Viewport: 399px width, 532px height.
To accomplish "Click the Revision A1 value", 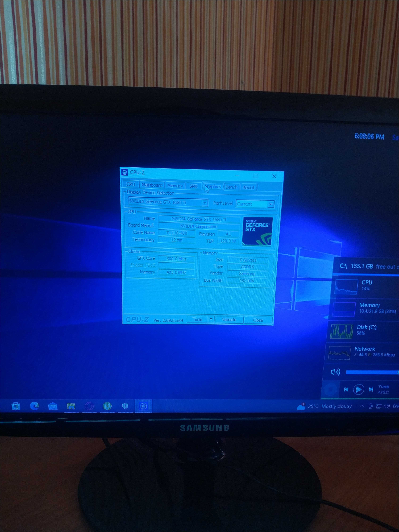I will (228, 234).
